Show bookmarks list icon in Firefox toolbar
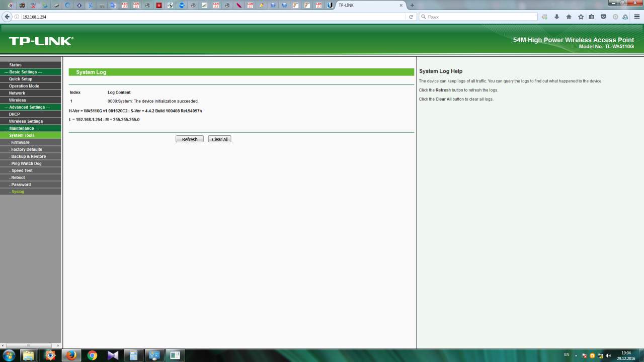Screen dimensions: 644x362 pyautogui.click(x=592, y=17)
